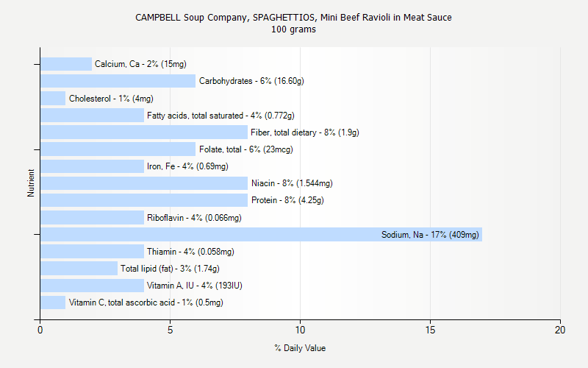The height and width of the screenshot is (368, 588).
Task: Click the Cholesterol bar
Action: (x=53, y=99)
